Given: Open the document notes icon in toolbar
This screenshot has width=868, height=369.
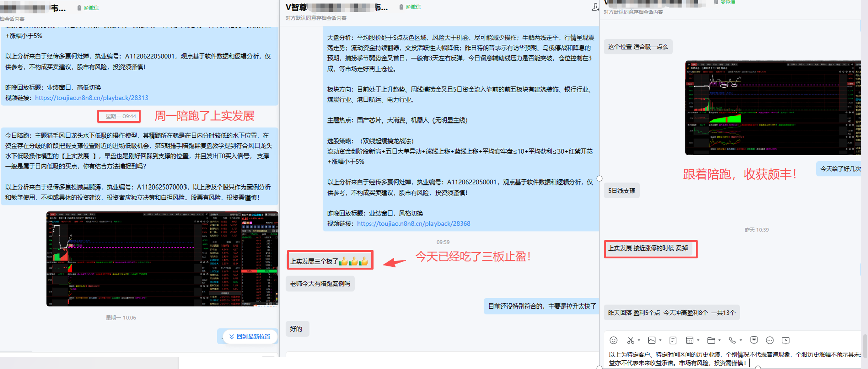Looking at the screenshot, I should point(673,340).
